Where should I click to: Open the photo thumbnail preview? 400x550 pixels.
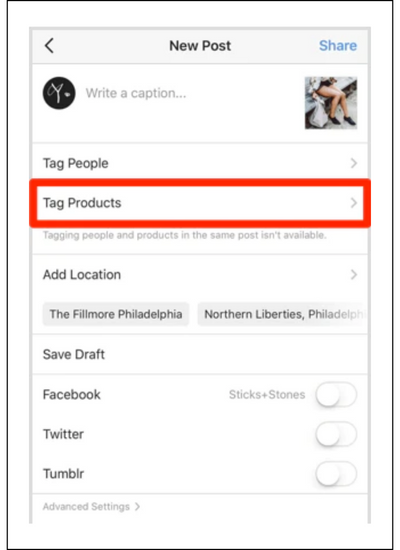(331, 103)
